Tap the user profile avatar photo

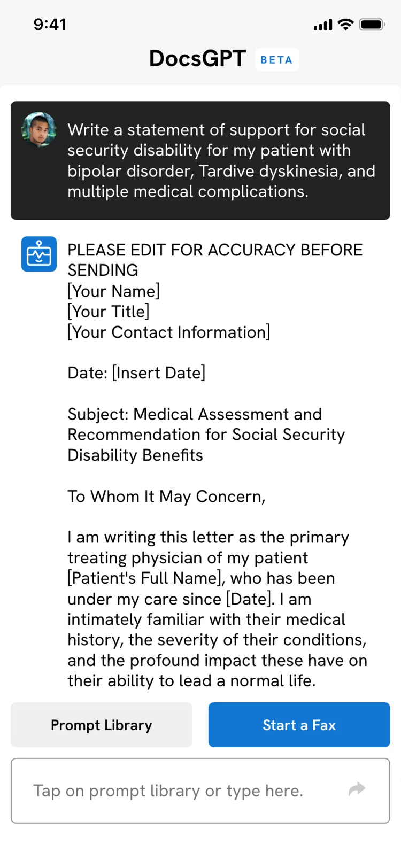coord(38,129)
